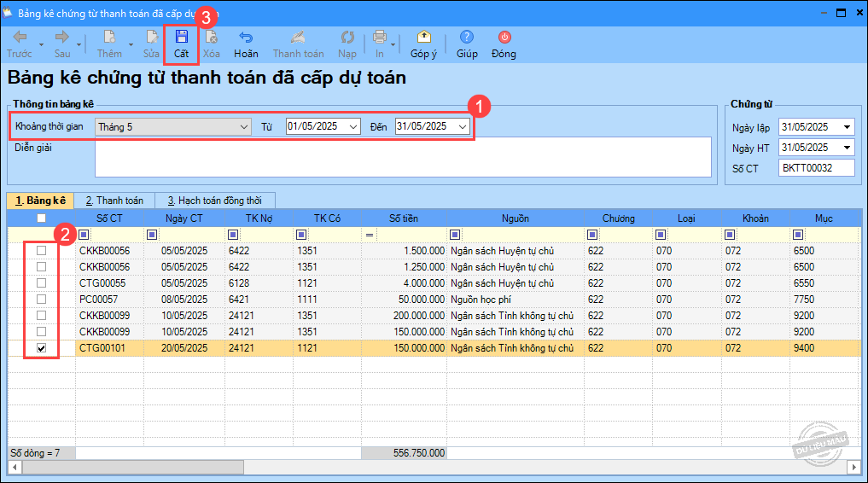Viewport: 868px width, 483px height.
Task: Open the Ngày lập date dropdown
Action: (846, 127)
